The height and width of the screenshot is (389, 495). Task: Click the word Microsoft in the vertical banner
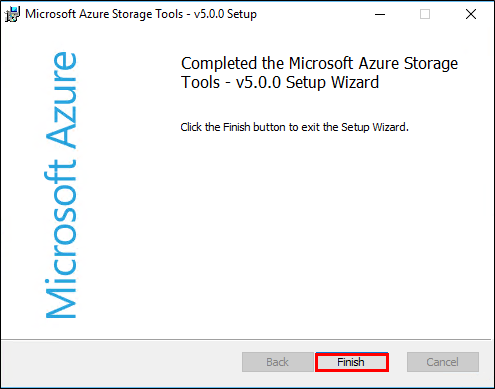(x=61, y=239)
